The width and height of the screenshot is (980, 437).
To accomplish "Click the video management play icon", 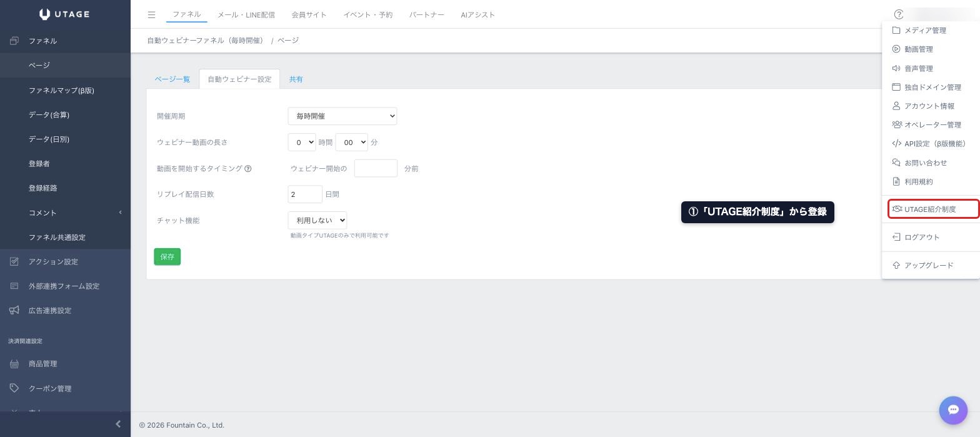I will [x=896, y=49].
